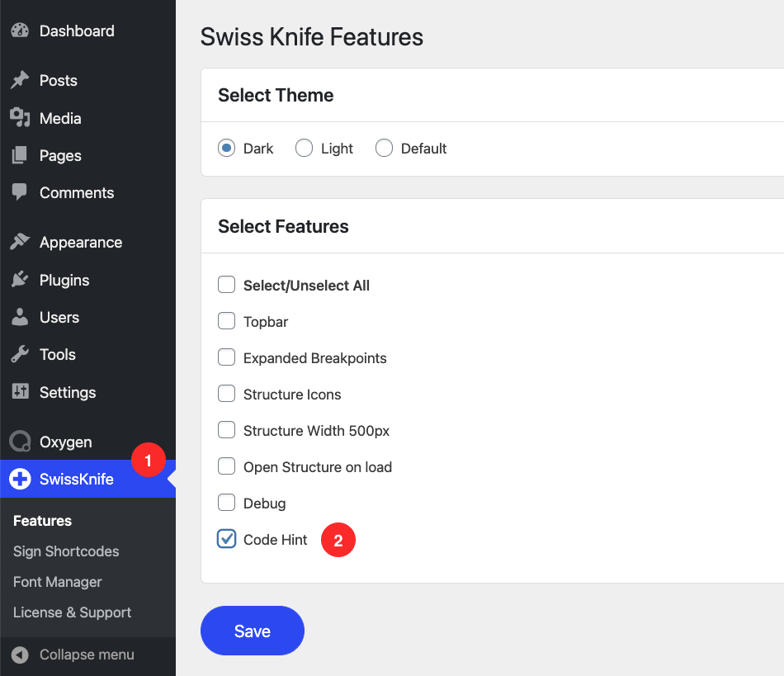Click the Posts pushpin icon
Viewport: 784px width, 676px height.
click(20, 80)
